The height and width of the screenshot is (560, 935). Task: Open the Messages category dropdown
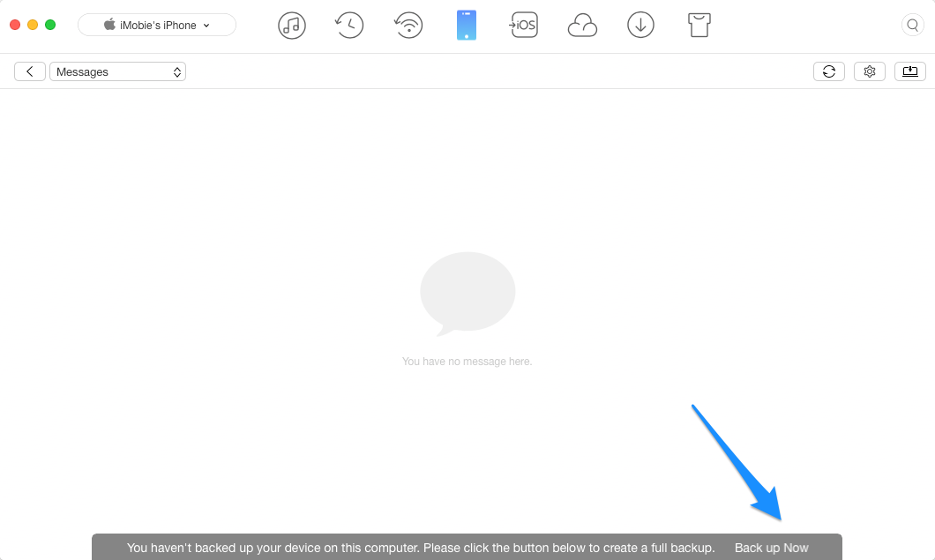tap(117, 71)
